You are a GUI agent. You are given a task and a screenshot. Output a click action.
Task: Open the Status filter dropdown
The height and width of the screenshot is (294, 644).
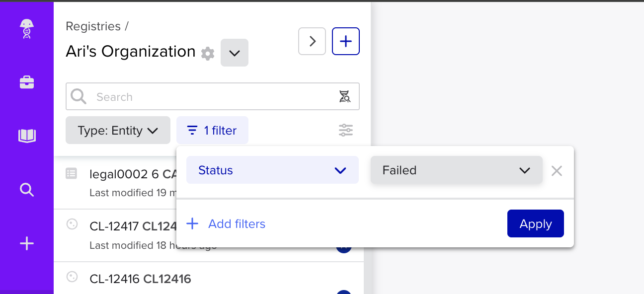(x=272, y=170)
